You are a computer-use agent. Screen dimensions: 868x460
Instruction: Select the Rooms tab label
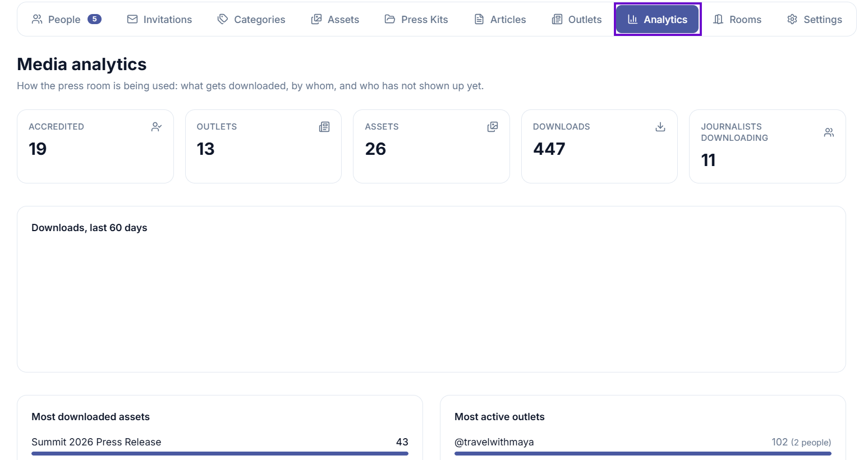tap(745, 19)
